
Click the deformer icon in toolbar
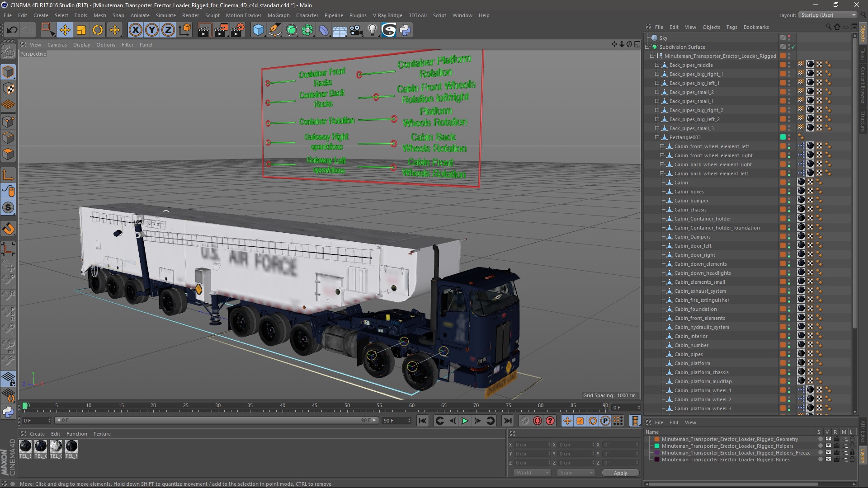[x=324, y=30]
